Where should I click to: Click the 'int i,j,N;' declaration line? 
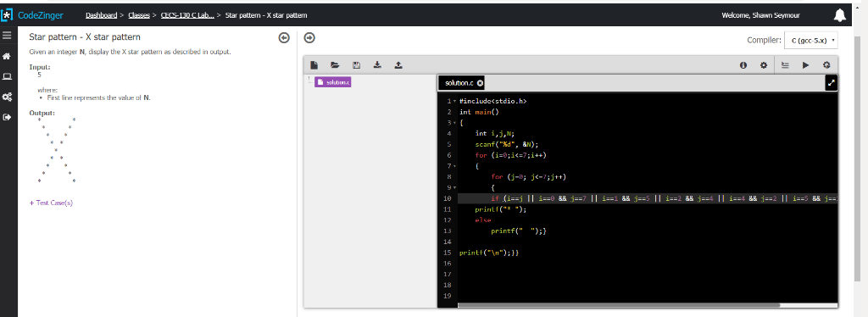click(495, 133)
